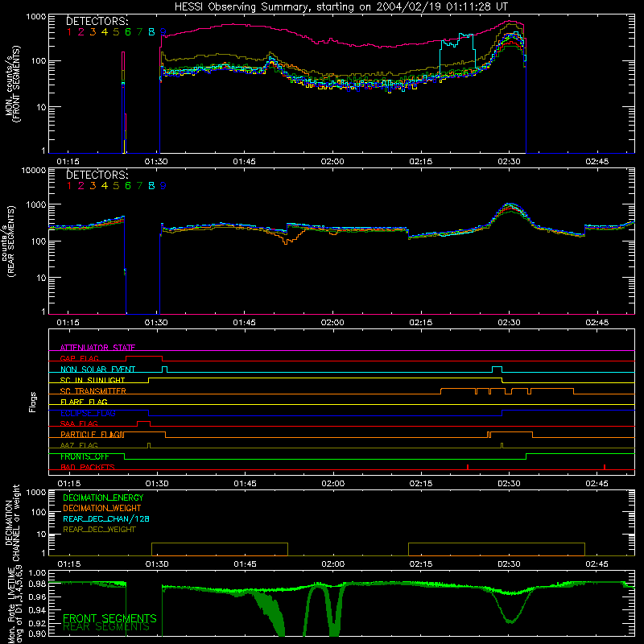The height and width of the screenshot is (644, 644).
Task: Pick the SC_IN_SUNLIGHT flag label
Action: click(x=93, y=380)
